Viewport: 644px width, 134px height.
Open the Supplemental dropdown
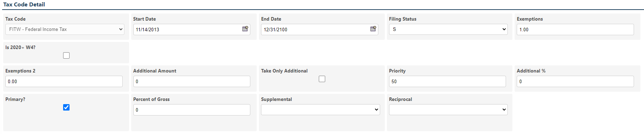[321, 109]
